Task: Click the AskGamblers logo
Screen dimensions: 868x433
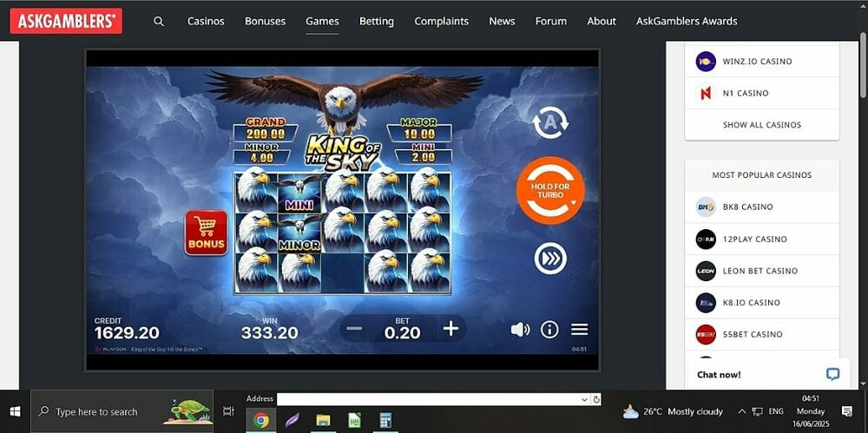Action: coord(66,21)
